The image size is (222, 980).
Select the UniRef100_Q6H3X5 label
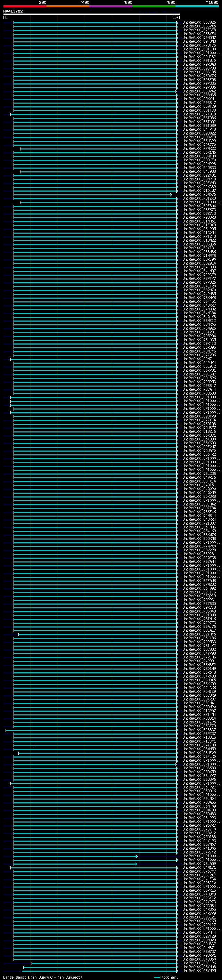click(199, 680)
